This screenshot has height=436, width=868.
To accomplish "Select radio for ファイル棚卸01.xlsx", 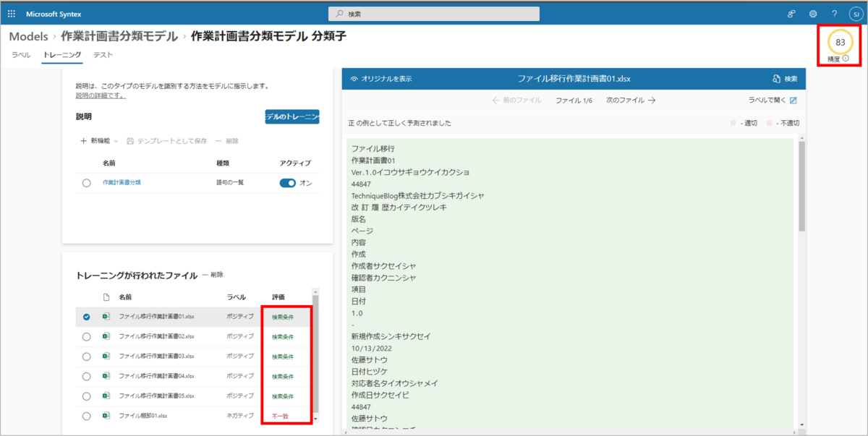I will pyautogui.click(x=87, y=416).
